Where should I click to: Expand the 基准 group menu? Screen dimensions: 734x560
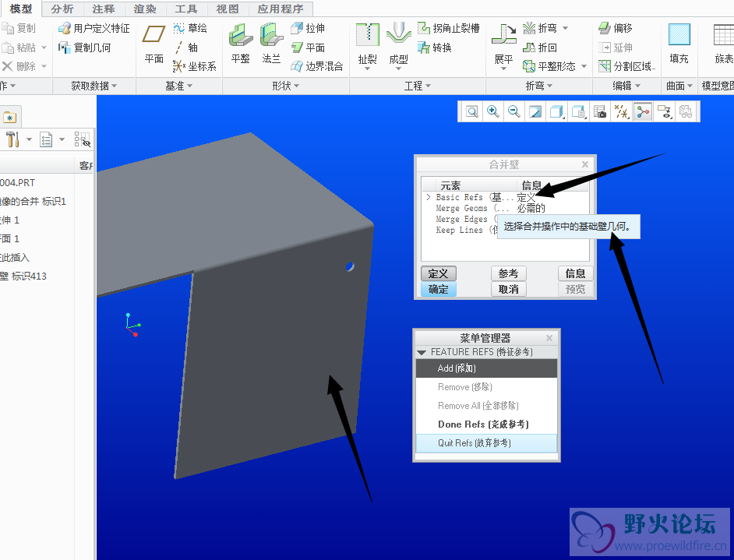[178, 86]
